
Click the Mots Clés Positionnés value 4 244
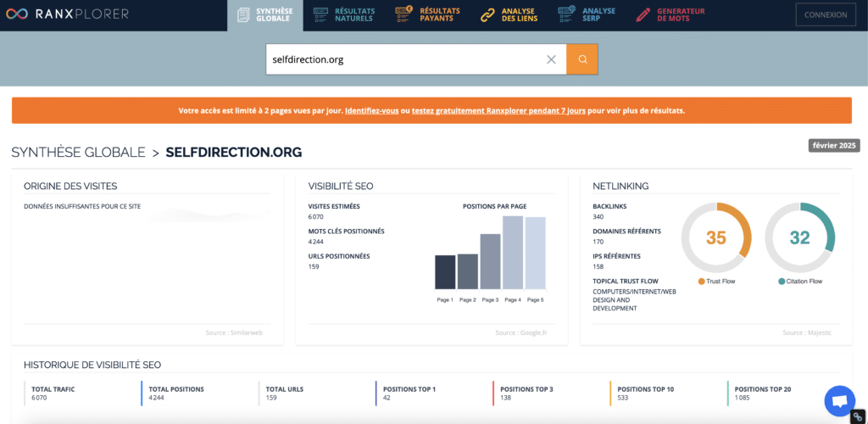315,242
